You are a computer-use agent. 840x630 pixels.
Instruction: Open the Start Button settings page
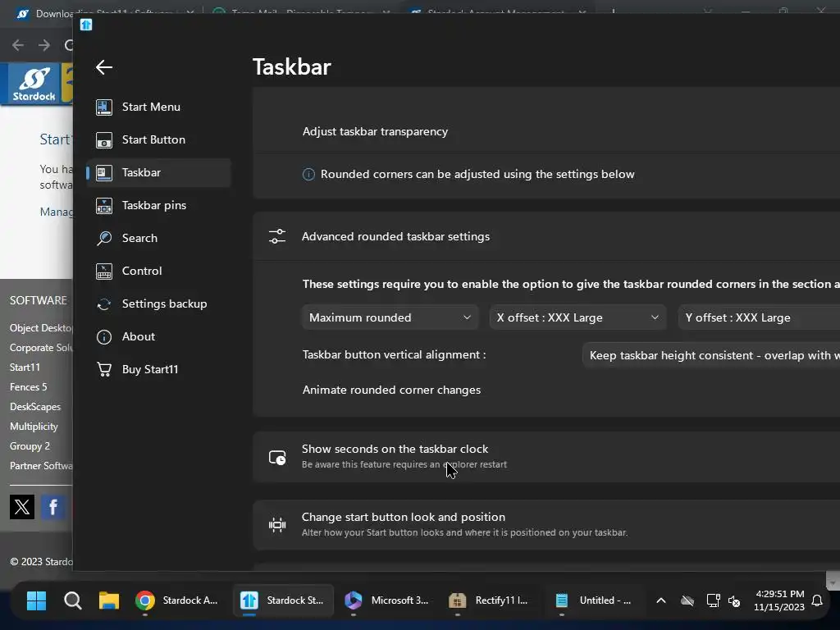158,139
